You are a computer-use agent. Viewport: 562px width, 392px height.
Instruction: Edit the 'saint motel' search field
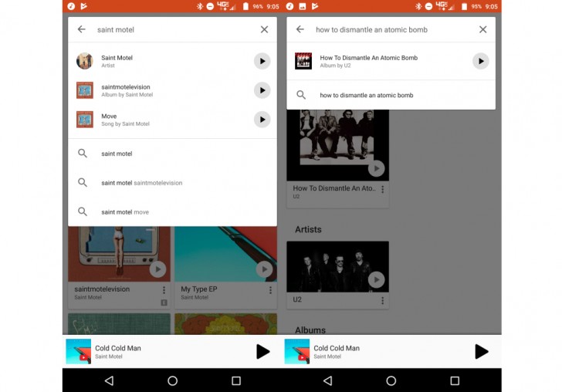point(170,29)
